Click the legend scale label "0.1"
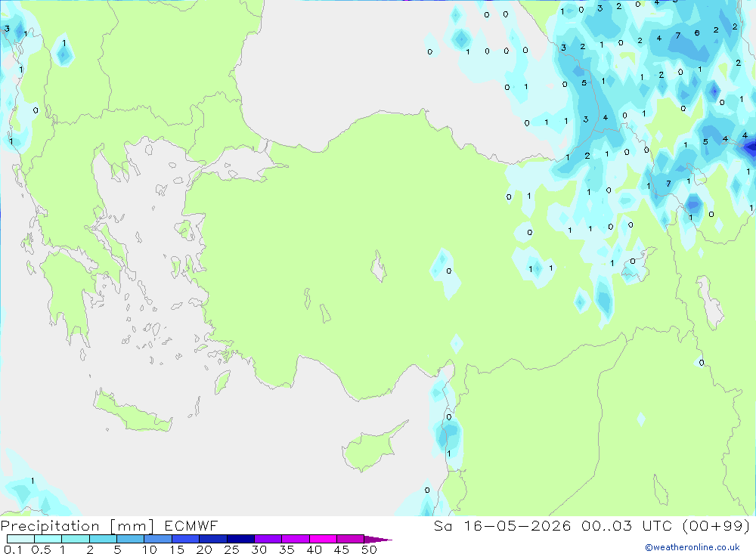 13,549
